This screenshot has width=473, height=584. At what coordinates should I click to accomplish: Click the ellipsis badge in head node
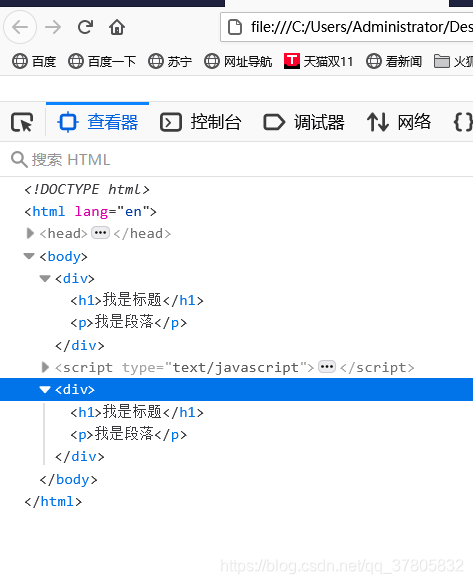(100, 233)
